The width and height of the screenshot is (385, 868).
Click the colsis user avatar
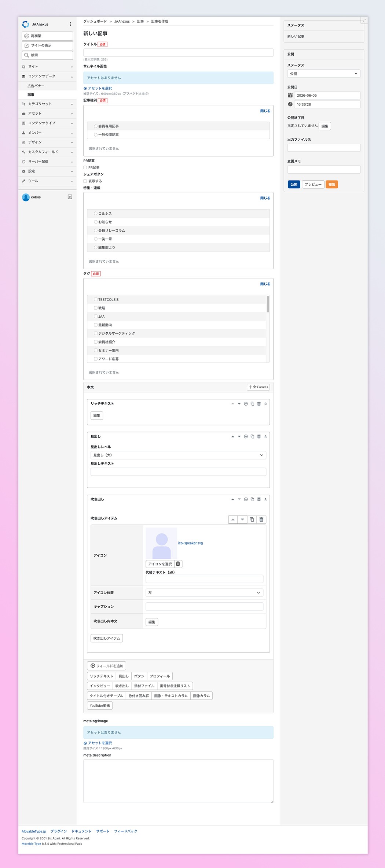tap(26, 197)
